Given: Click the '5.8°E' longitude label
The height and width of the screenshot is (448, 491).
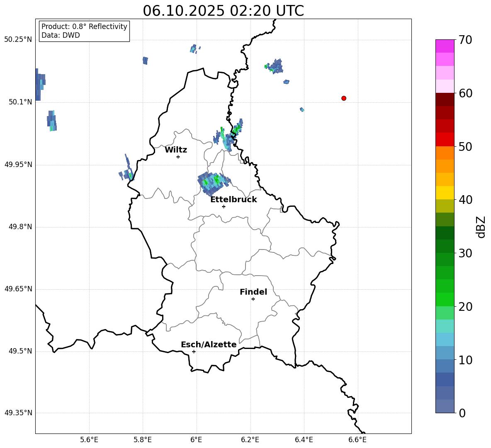Looking at the screenshot, I should click(x=143, y=440).
